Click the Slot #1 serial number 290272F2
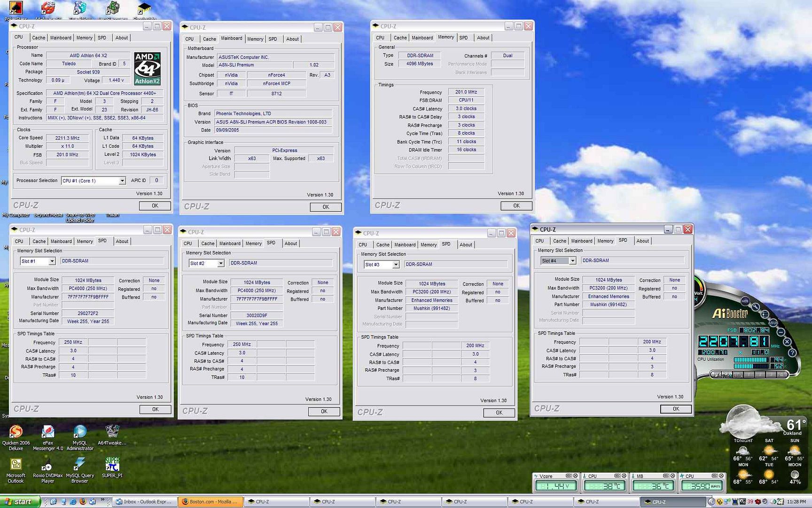This screenshot has width=812, height=508. pos(87,313)
